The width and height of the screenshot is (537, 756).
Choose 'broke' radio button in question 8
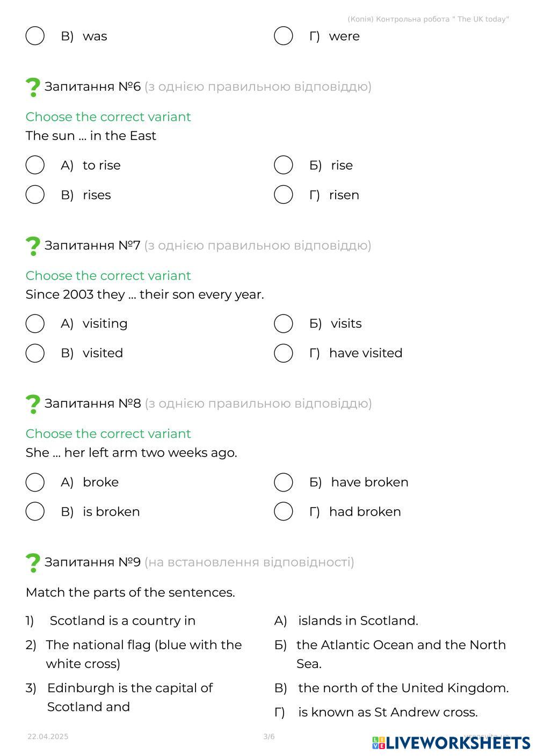35,482
